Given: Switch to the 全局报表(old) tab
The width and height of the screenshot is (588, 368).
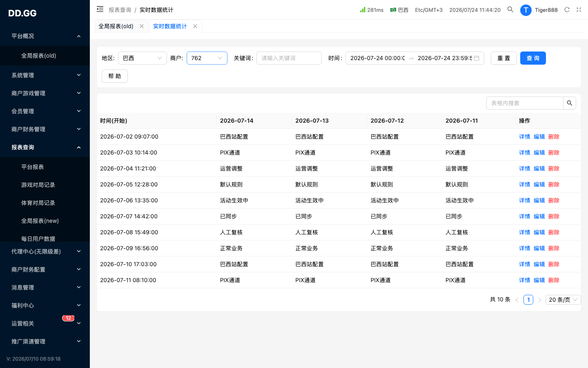Looking at the screenshot, I should [116, 26].
